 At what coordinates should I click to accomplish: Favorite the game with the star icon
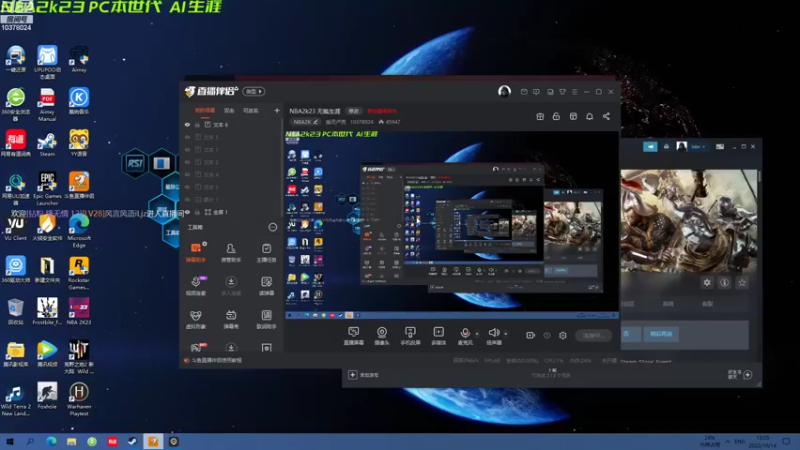pos(742,283)
